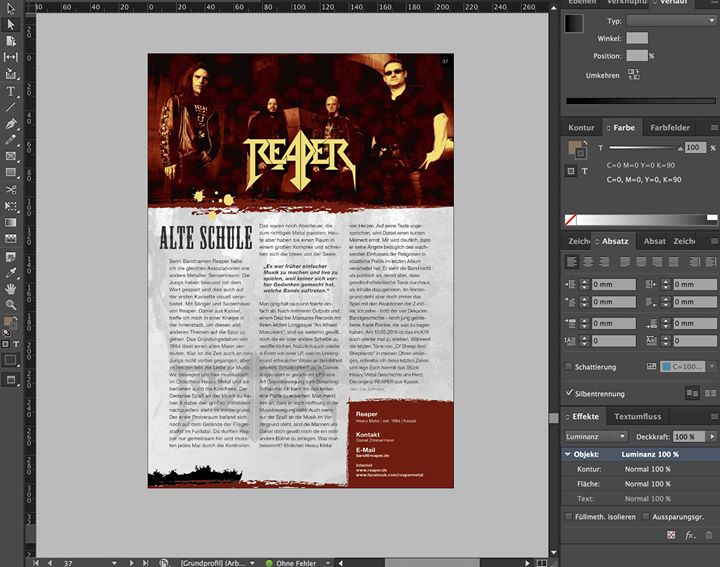Uncheck the Silbentrennung checkbox
The width and height of the screenshot is (720, 567).
(569, 394)
